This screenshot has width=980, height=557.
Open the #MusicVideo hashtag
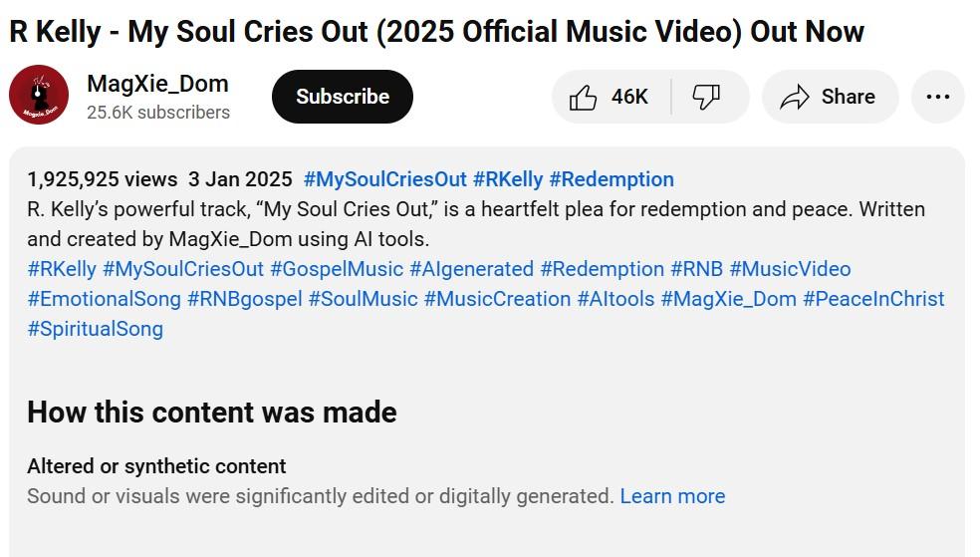790,269
